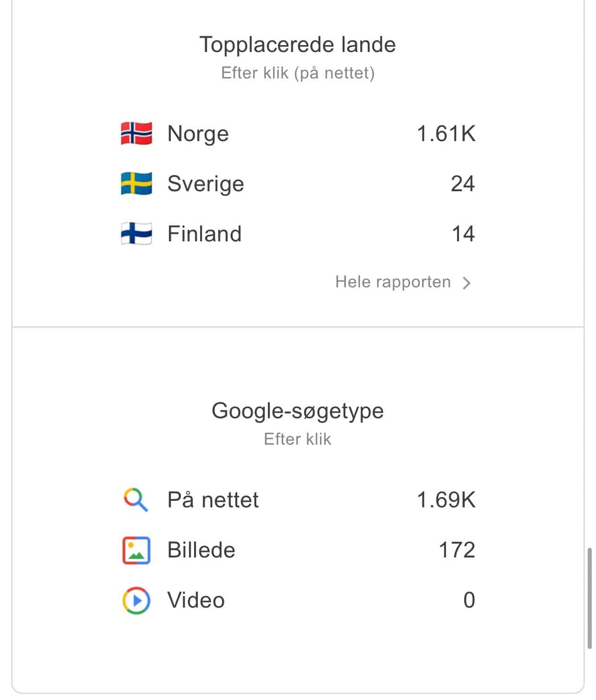Click Norge's 1.61K click count
Image resolution: width=596 pixels, height=700 pixels.
point(446,134)
